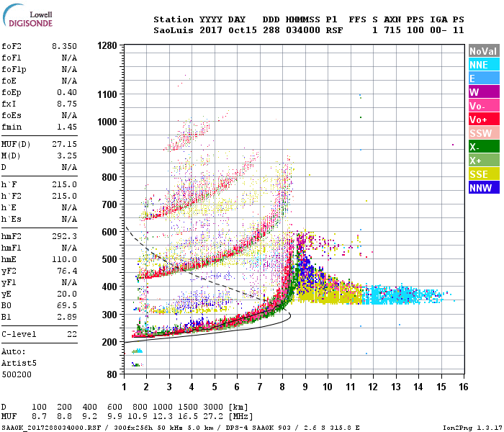Image resolution: width=504 pixels, height=432 pixels.
Task: Select the Vo+ red legend swatch
Action: click(x=484, y=120)
